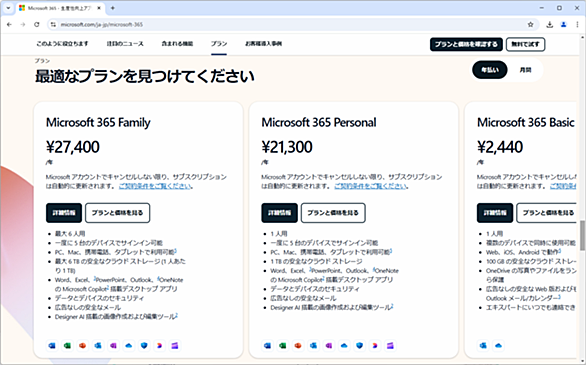Click プランと価格を見る for Microsoft 365 Personal

[x=333, y=213]
